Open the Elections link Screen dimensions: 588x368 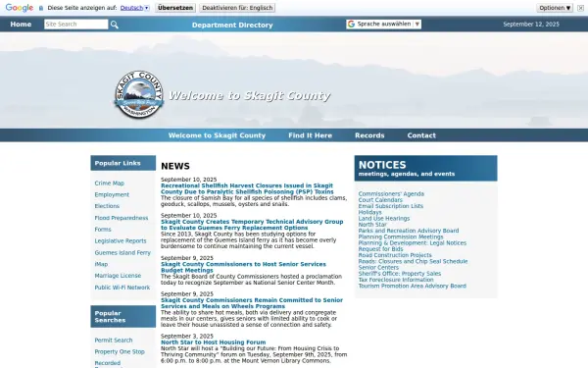pos(107,206)
